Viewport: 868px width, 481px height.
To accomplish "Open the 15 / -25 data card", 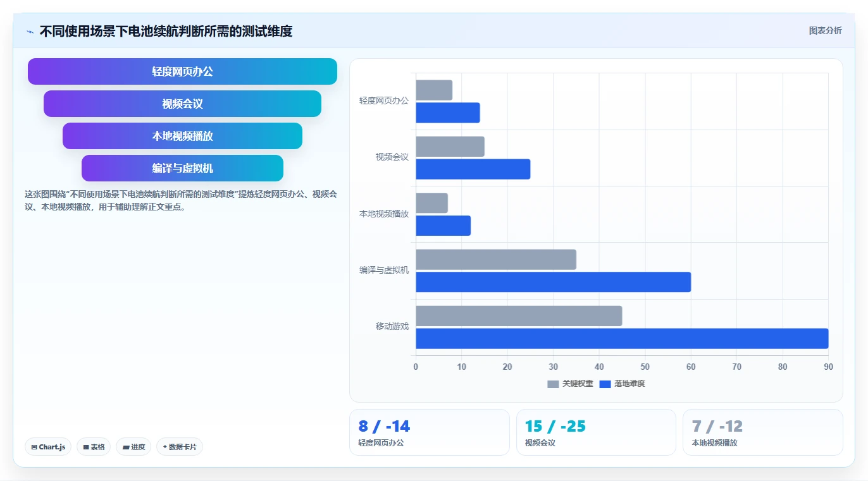I will [596, 432].
